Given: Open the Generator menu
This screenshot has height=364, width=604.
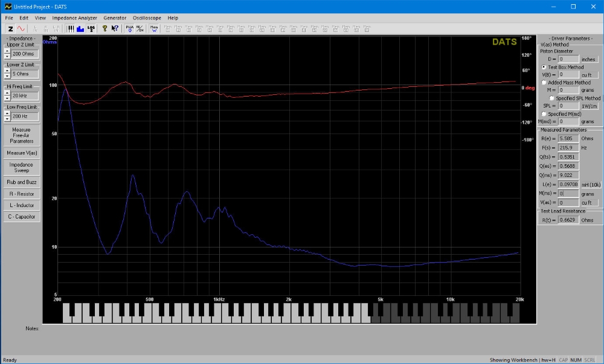Looking at the screenshot, I should pos(115,18).
